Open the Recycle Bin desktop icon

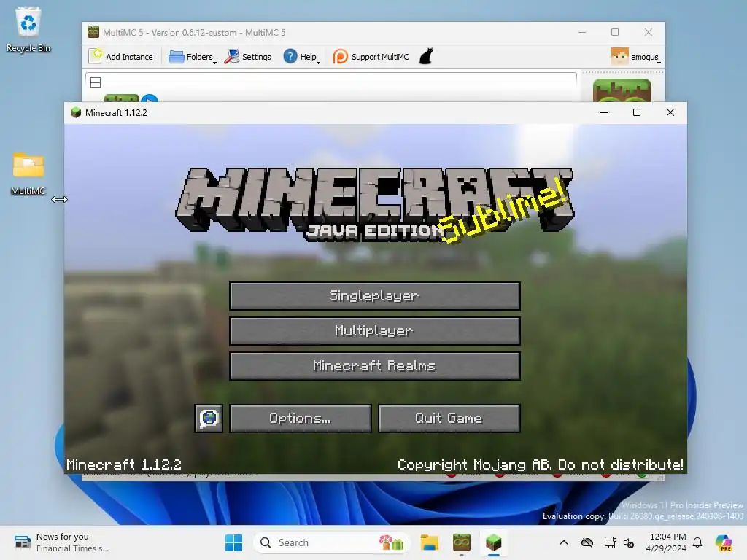click(x=28, y=29)
